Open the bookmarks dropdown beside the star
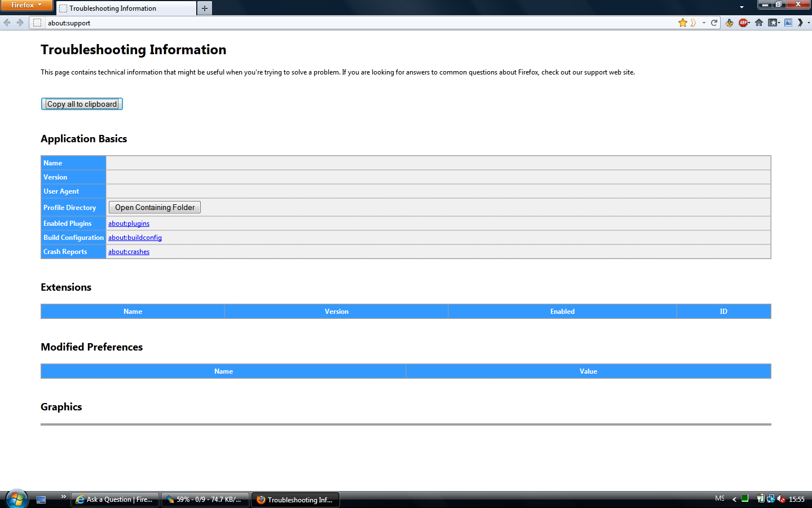This screenshot has height=508, width=812. click(x=703, y=23)
